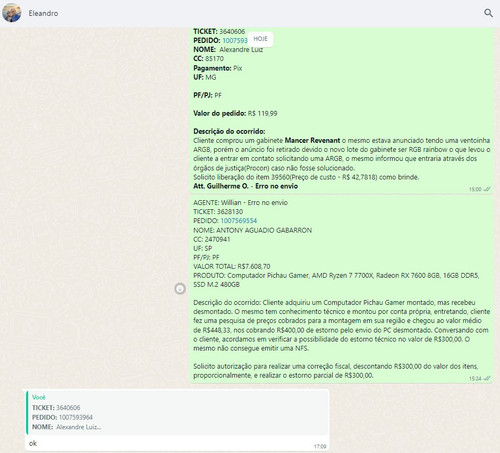Open the Eleandro contact name header

[x=43, y=13]
